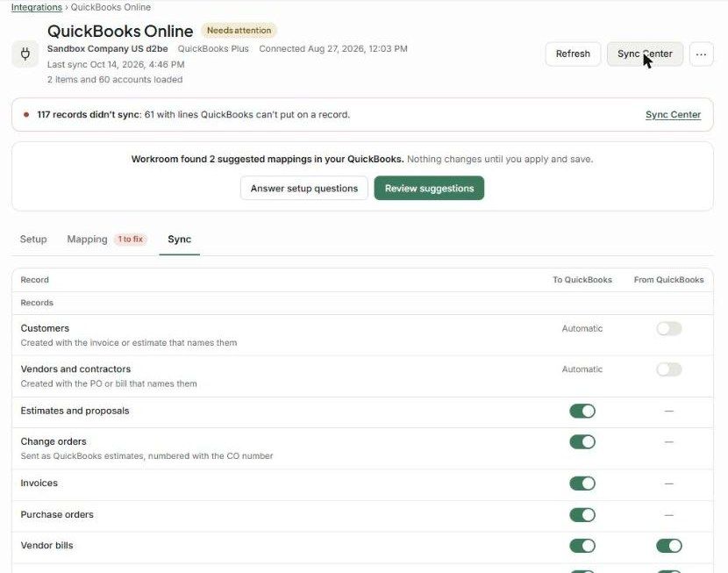Click 2 items and 60 accounts loaded

click(115, 80)
